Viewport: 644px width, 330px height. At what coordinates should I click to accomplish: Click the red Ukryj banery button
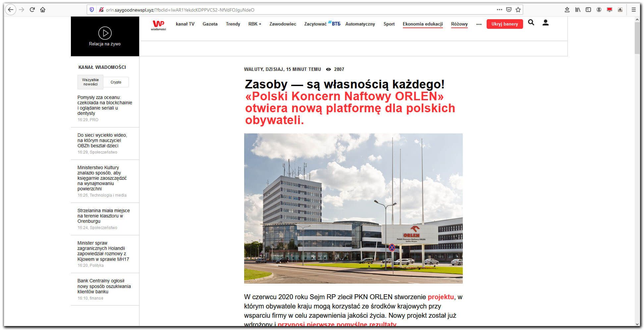pyautogui.click(x=505, y=24)
